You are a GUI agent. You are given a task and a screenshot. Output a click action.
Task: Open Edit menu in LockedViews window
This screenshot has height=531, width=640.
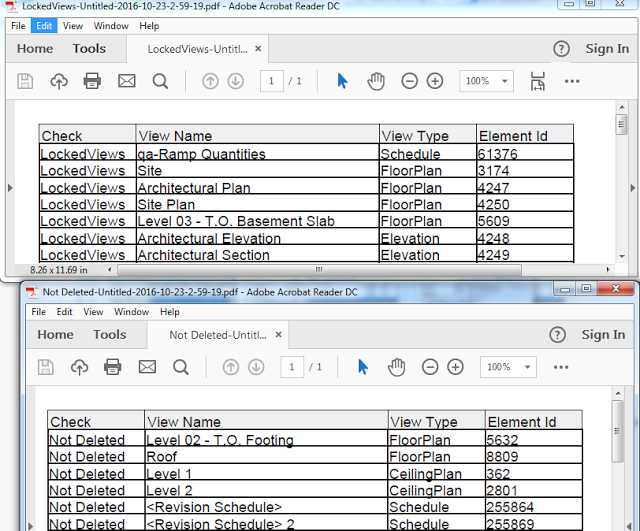pos(44,26)
